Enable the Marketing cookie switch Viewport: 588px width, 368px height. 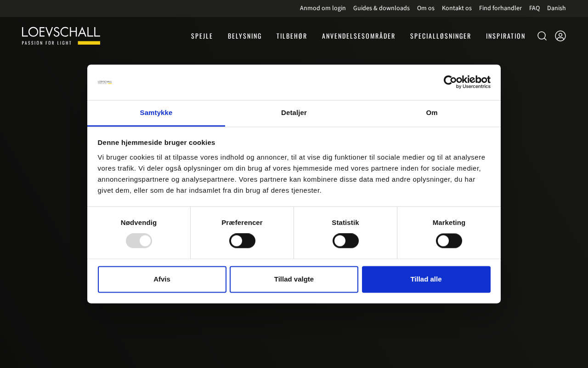pyautogui.click(x=449, y=241)
